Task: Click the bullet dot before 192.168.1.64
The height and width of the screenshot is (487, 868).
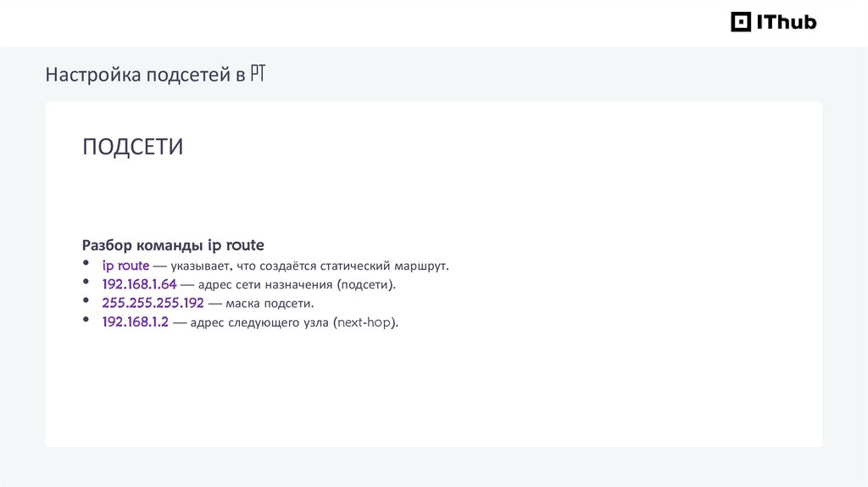Action: pyautogui.click(x=86, y=281)
